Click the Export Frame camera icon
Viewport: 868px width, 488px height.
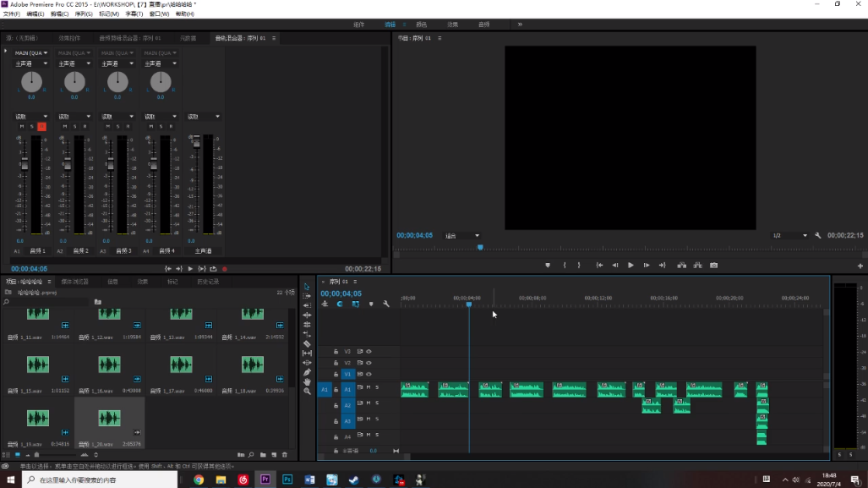tap(714, 266)
